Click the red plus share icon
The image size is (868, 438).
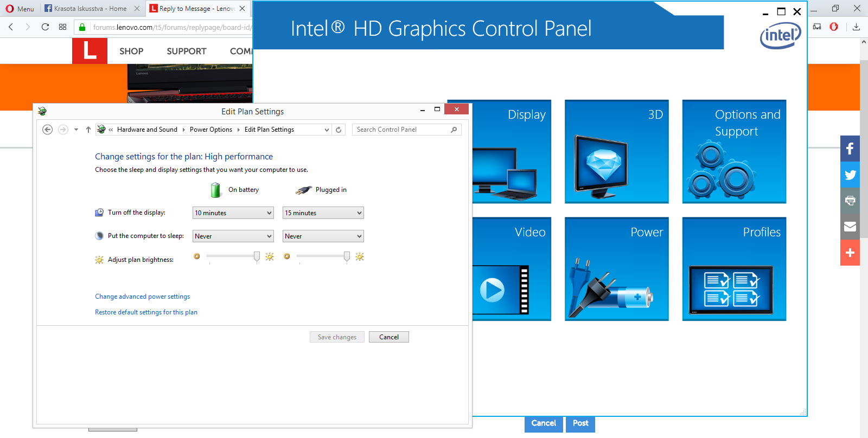tap(850, 253)
